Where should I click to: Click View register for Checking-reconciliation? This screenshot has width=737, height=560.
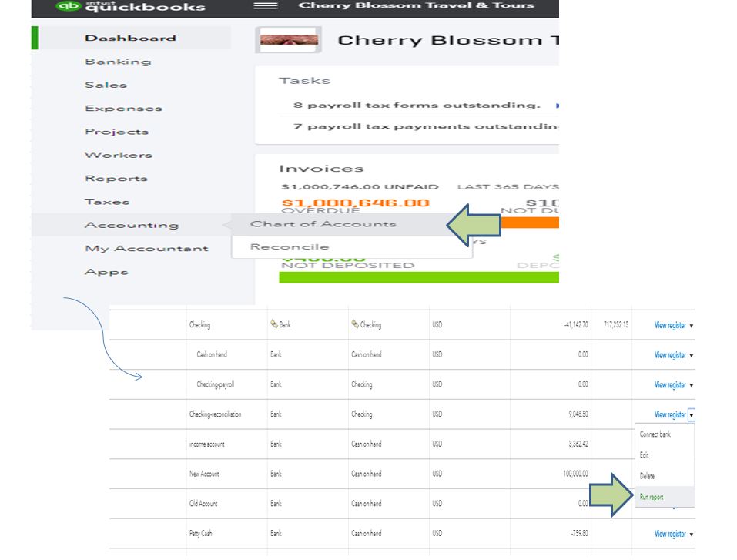pyautogui.click(x=670, y=414)
